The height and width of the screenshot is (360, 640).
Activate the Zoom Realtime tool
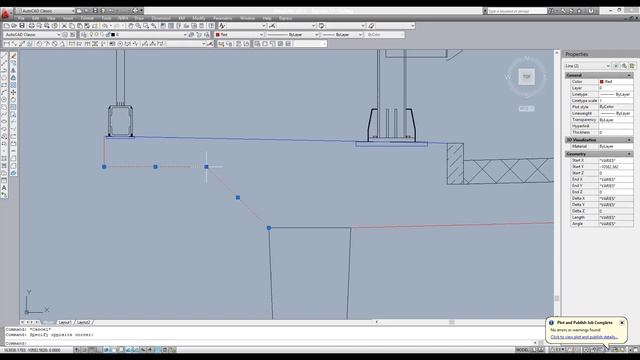pyautogui.click(x=138, y=26)
